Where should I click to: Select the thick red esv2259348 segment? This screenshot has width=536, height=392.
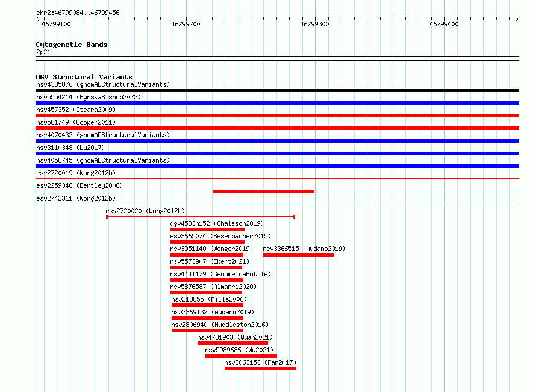(264, 191)
